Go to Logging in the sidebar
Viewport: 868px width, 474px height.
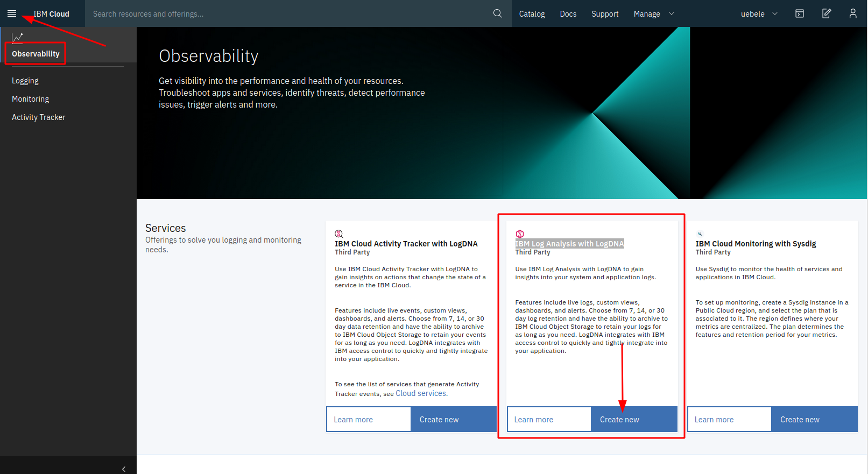tap(25, 81)
